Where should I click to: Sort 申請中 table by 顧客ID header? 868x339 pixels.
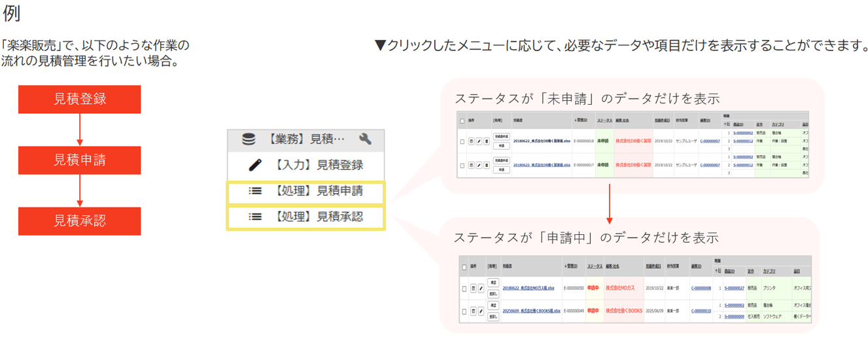(x=697, y=266)
